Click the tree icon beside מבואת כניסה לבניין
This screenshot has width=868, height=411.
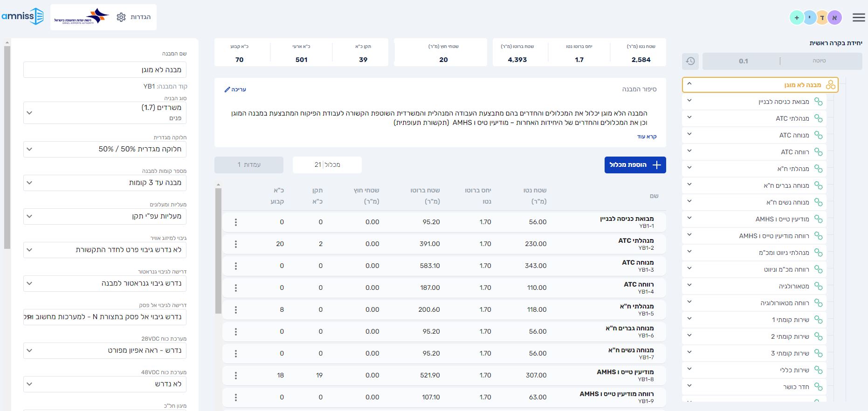coord(818,102)
